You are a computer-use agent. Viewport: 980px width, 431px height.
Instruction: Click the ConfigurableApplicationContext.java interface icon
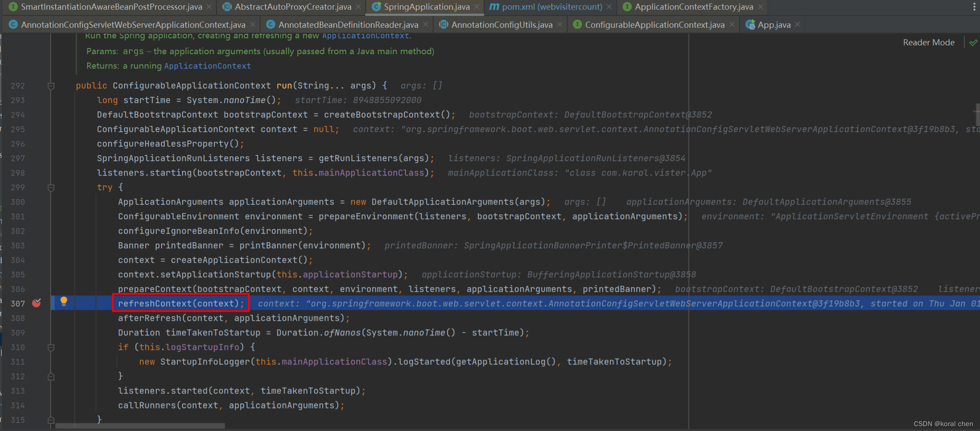pyautogui.click(x=577, y=25)
